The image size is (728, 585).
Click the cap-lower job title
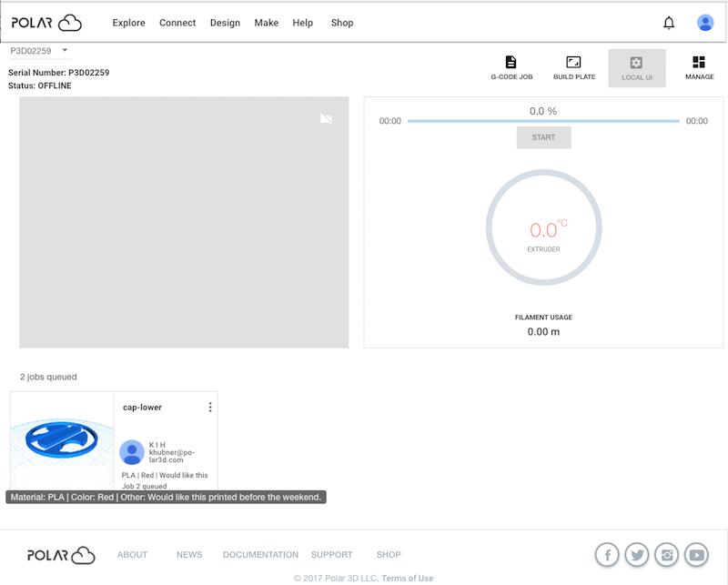click(142, 408)
